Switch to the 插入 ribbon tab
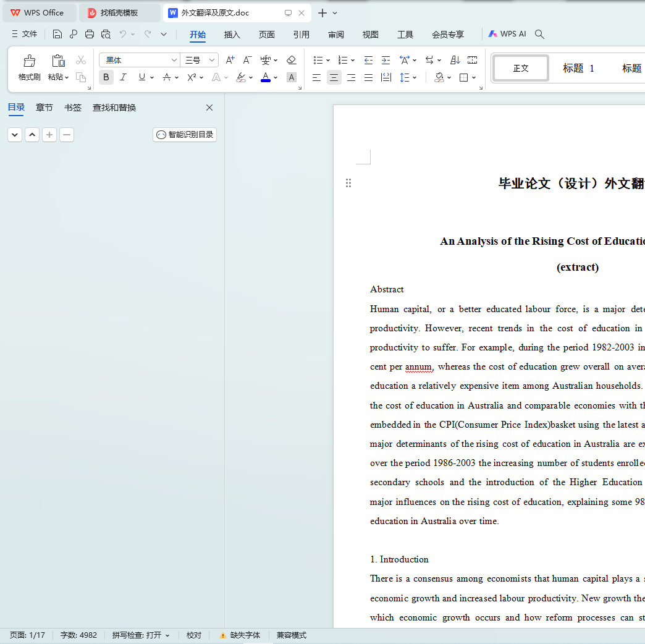This screenshot has height=644, width=645. [232, 35]
